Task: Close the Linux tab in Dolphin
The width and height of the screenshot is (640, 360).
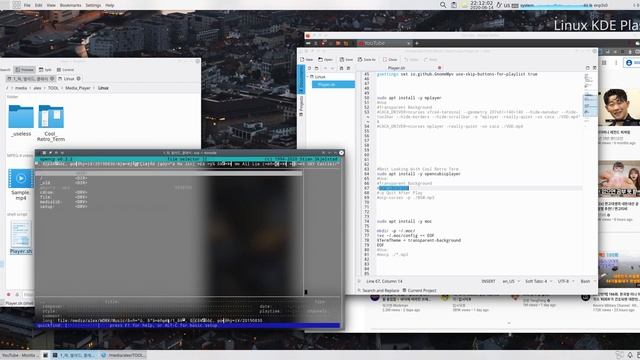Action: (79, 79)
